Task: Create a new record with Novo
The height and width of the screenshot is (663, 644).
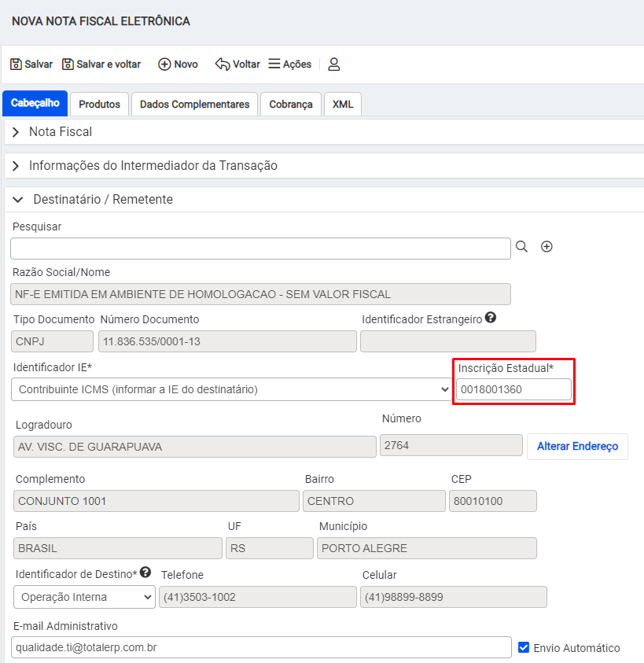Action: click(x=178, y=64)
